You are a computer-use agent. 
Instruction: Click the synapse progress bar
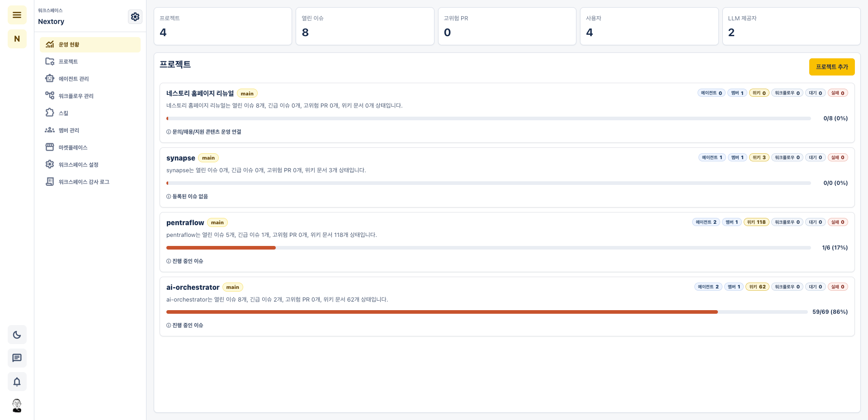coord(488,183)
